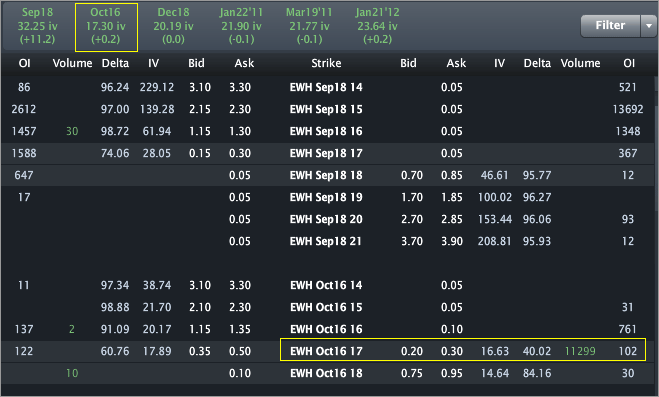
Task: Click the put-side Delta column header
Action: (x=537, y=63)
